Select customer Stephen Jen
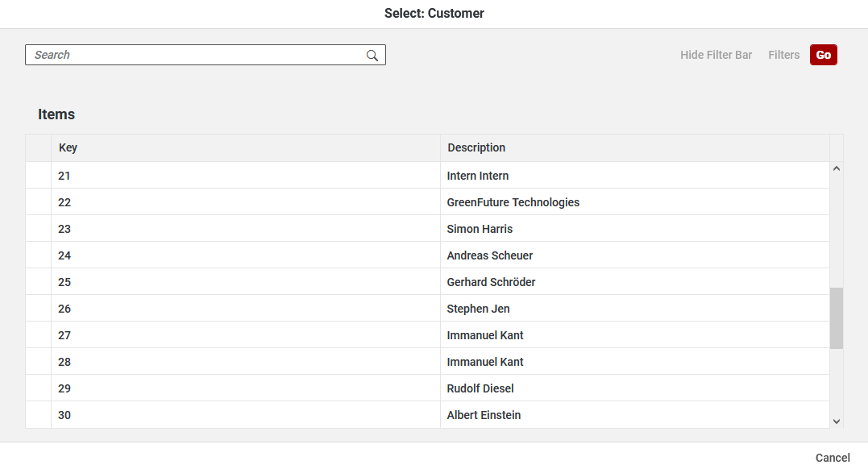 click(x=478, y=309)
